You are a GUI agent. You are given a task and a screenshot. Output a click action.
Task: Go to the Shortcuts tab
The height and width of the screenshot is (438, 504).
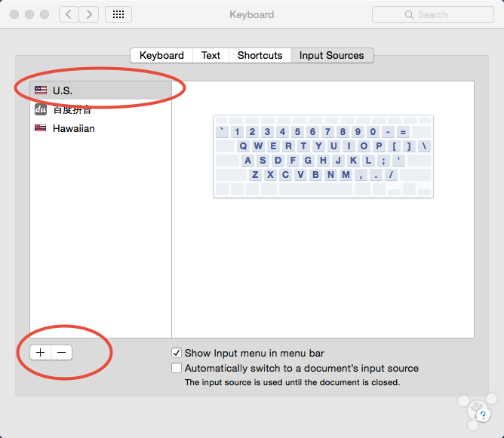click(x=260, y=55)
